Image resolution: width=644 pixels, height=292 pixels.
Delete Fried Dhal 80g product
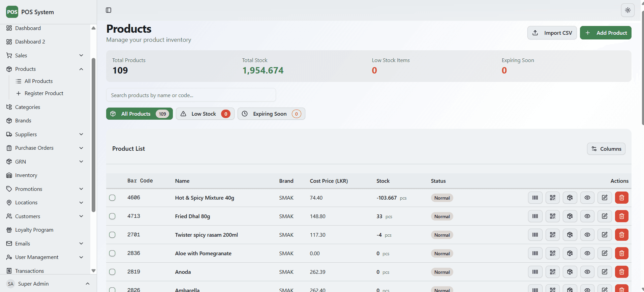coord(622,216)
